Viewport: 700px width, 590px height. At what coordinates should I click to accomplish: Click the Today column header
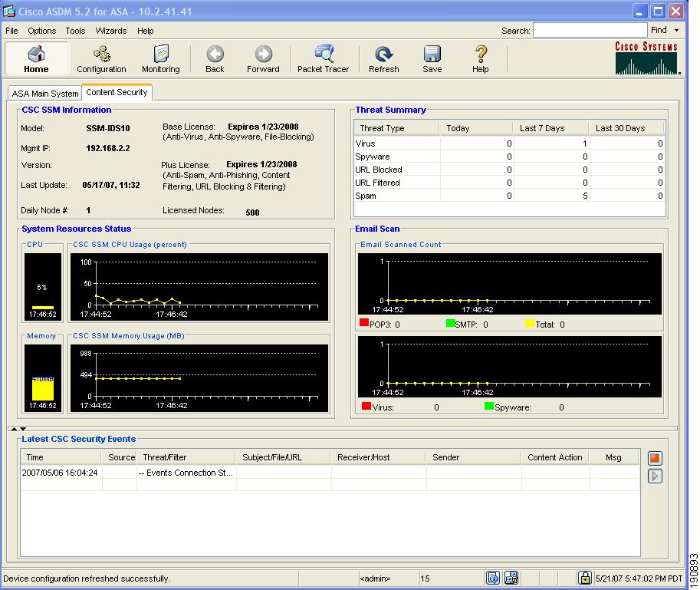[476, 128]
